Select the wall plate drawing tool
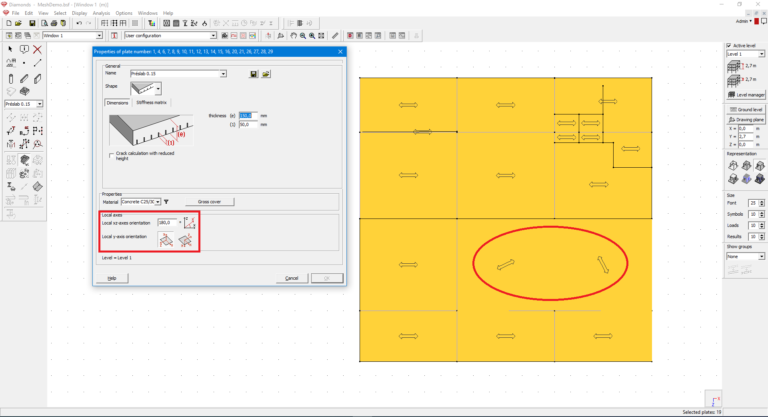Viewport: 768px width, 417px height. [x=37, y=78]
